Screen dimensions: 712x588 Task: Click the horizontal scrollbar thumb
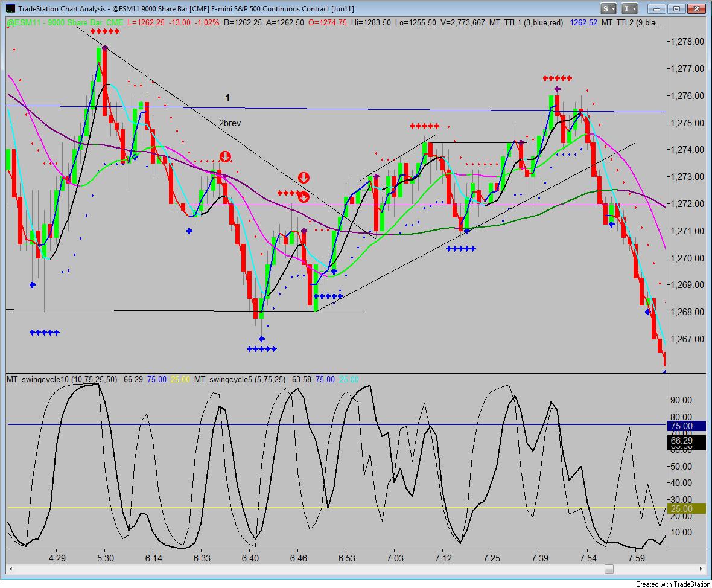point(609,569)
